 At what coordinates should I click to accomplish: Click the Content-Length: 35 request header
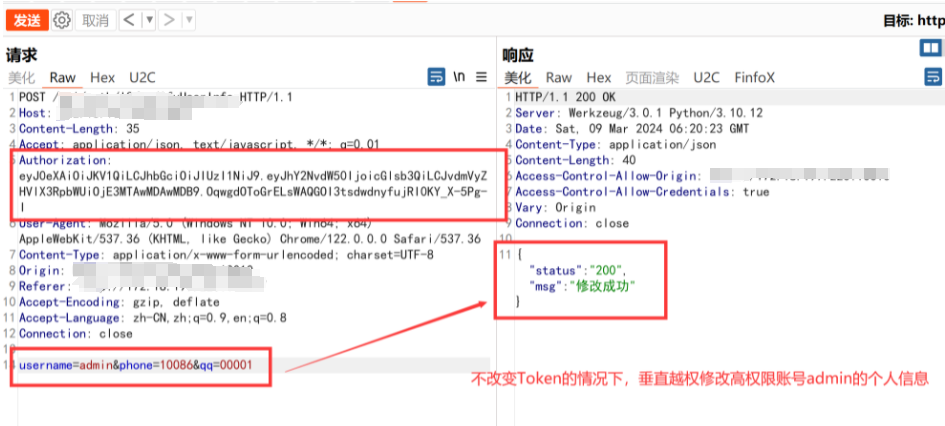click(79, 128)
